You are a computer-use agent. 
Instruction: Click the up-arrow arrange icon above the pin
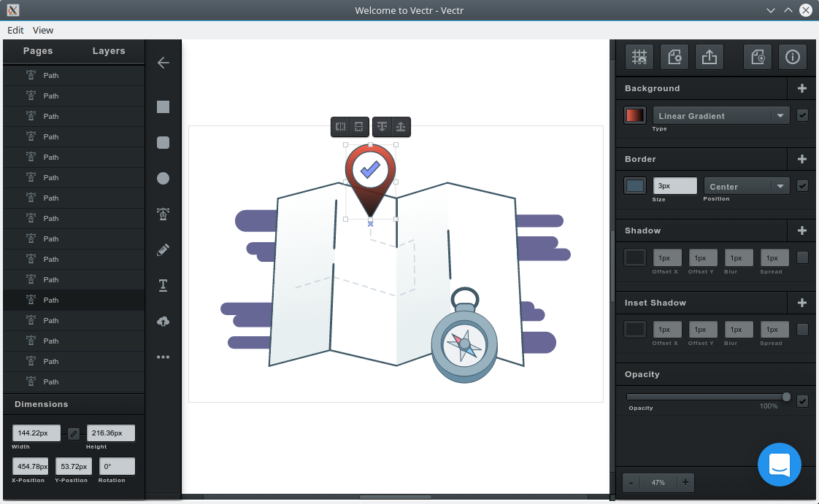(x=401, y=127)
